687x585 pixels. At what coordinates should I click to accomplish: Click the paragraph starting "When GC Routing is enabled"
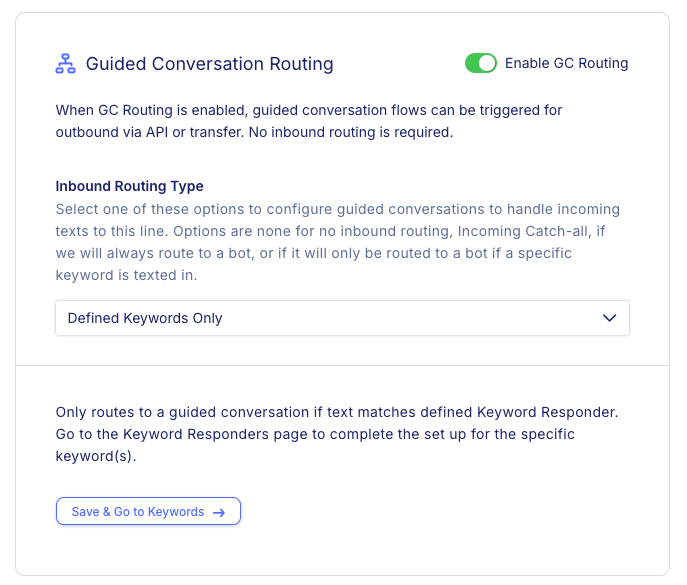(308, 121)
